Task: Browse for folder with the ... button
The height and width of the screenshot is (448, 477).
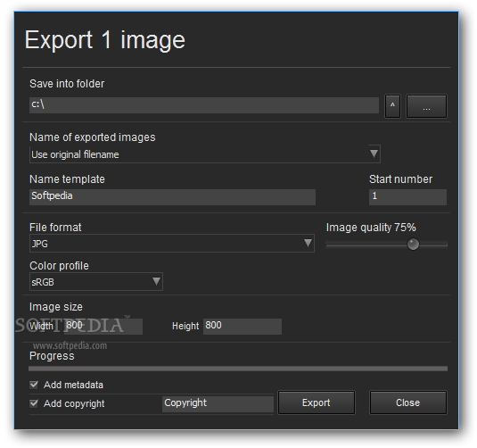Action: click(x=426, y=106)
